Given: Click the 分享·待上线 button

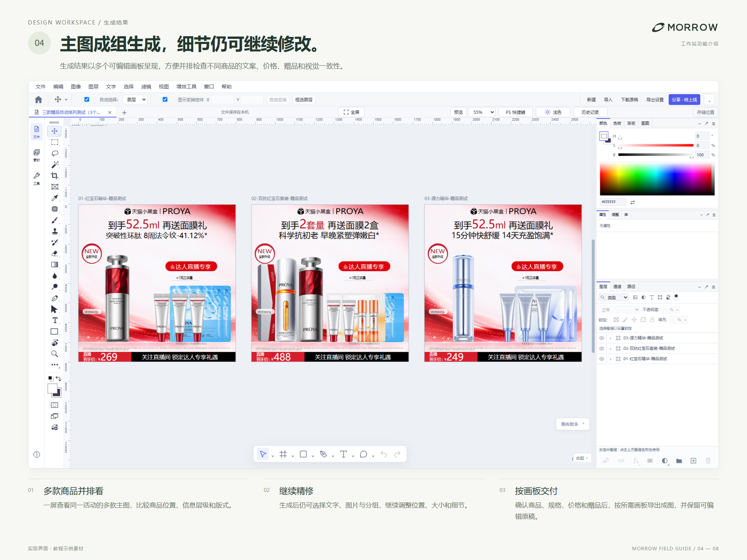Looking at the screenshot, I should pyautogui.click(x=684, y=100).
